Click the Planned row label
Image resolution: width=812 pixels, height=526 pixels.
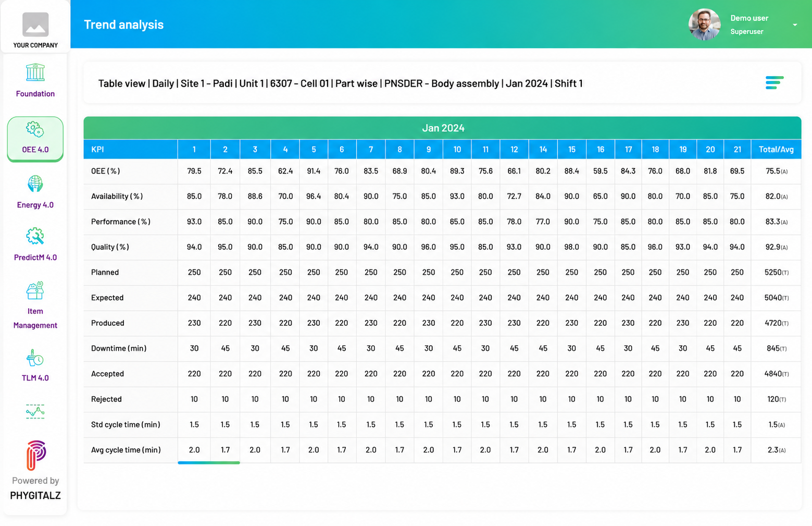click(105, 273)
